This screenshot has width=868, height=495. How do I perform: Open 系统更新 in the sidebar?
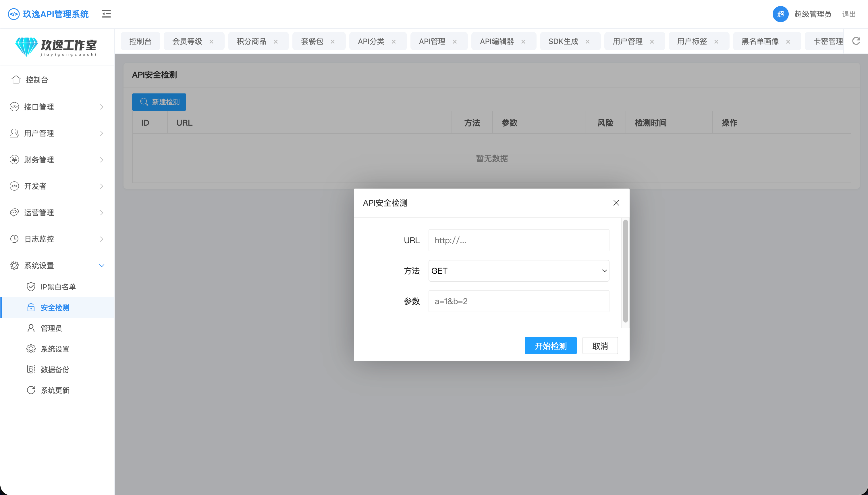pyautogui.click(x=58, y=390)
